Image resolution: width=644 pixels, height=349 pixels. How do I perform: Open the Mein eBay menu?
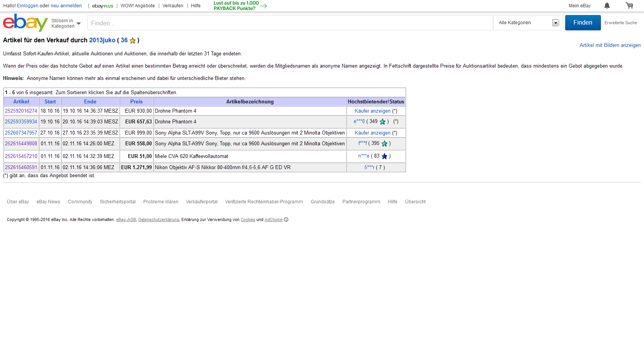(x=579, y=6)
